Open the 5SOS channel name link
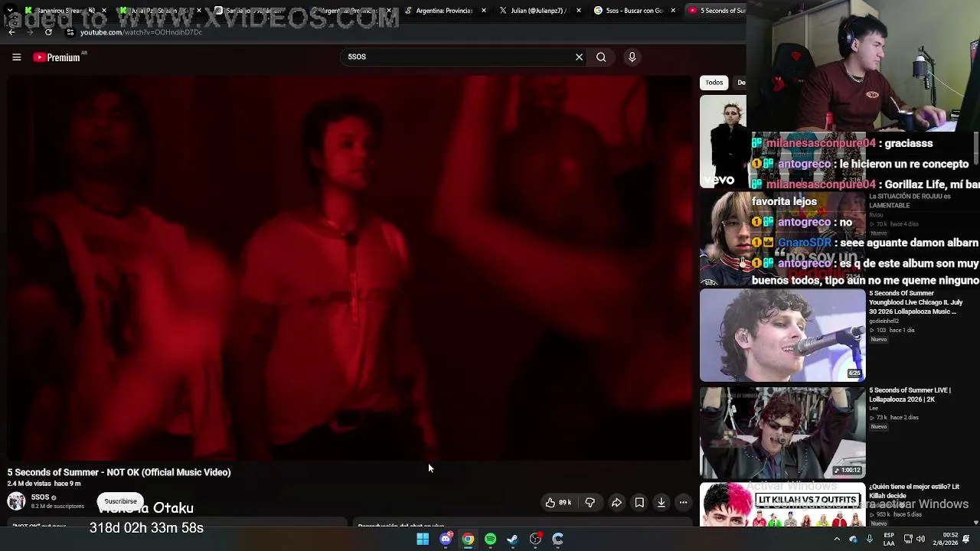Screen dimensions: 980x551 [40, 497]
